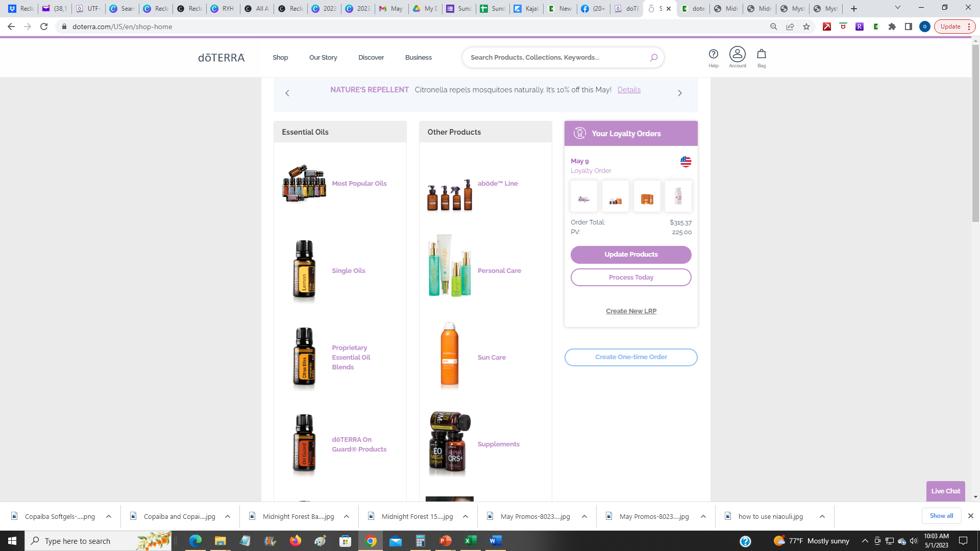The width and height of the screenshot is (980, 551).
Task: Go to next promo banner with right chevron
Action: pos(679,93)
